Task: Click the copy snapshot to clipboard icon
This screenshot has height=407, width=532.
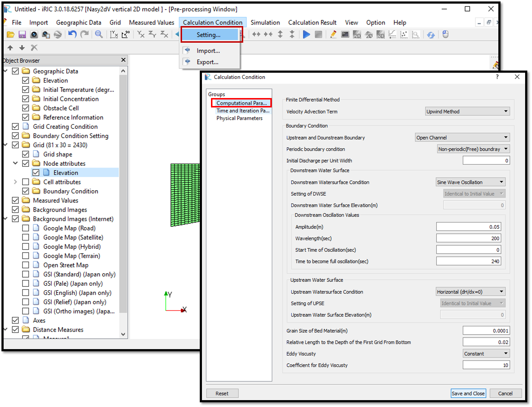Action: coord(46,35)
